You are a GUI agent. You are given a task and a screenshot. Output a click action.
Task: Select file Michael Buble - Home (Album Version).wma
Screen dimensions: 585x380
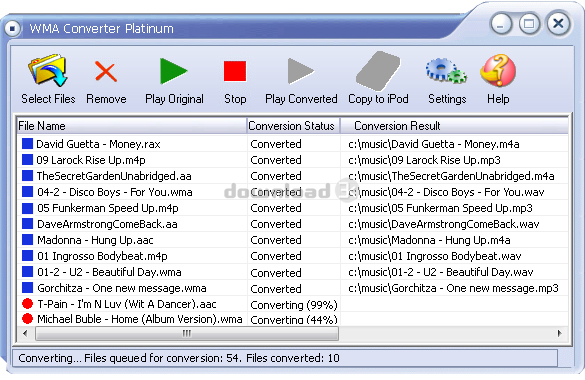(x=140, y=319)
